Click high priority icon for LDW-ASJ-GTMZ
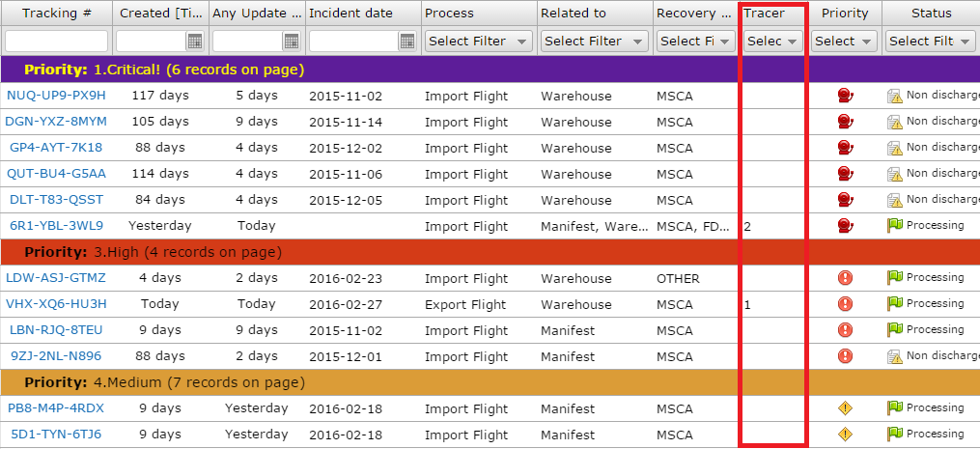 pyautogui.click(x=845, y=278)
